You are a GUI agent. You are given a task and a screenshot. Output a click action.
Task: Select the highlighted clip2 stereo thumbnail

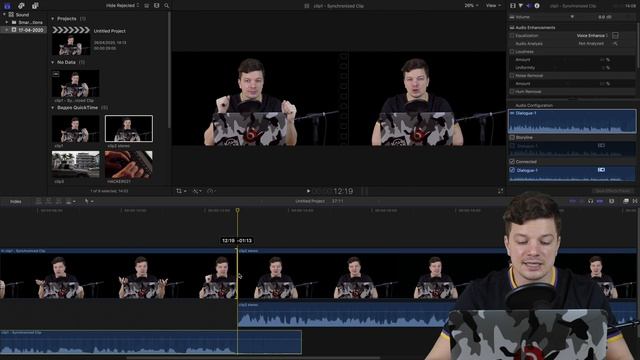click(x=129, y=129)
